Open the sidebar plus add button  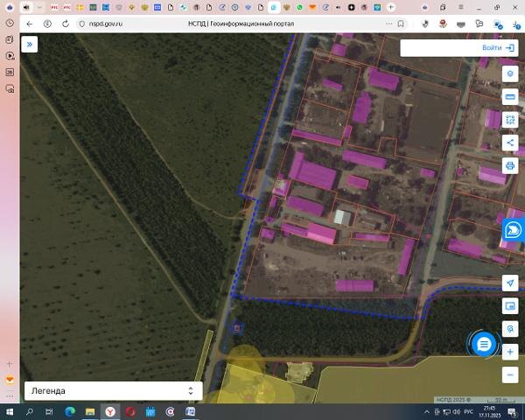pos(10,364)
